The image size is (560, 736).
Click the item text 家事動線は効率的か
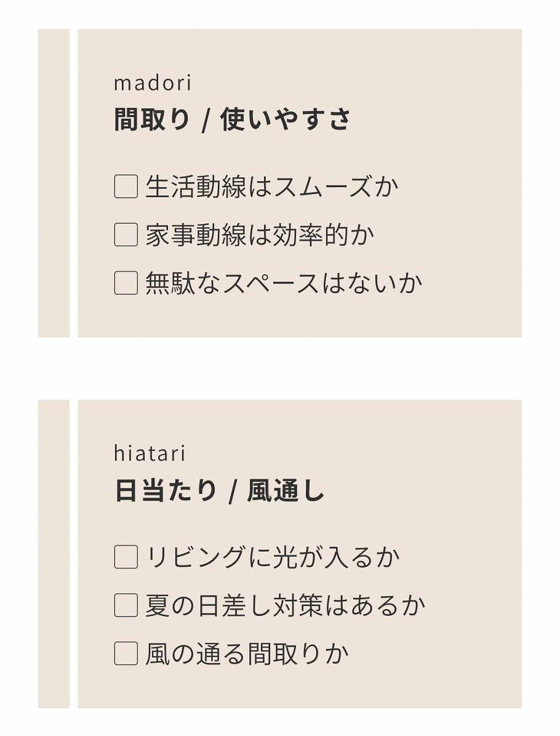[x=260, y=235]
